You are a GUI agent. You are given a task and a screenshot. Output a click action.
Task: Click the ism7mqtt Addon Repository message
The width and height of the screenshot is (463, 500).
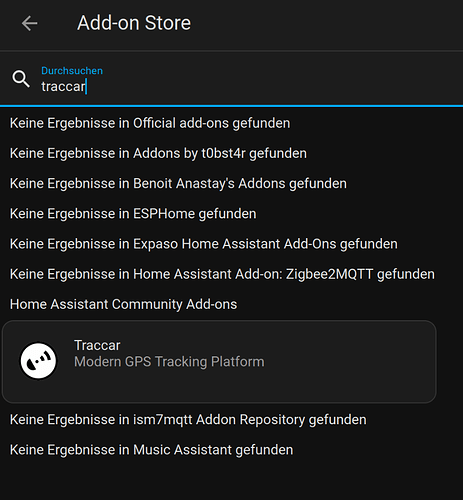coord(188,420)
